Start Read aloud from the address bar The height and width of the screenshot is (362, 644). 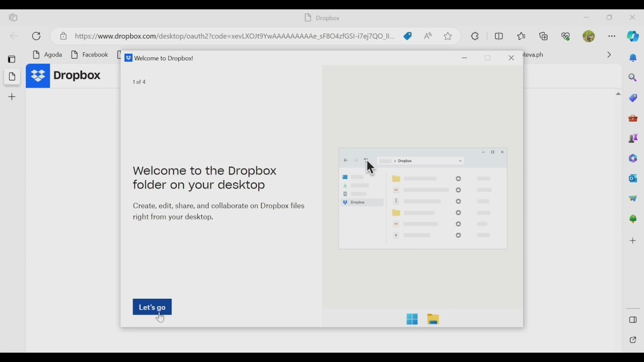click(x=427, y=36)
